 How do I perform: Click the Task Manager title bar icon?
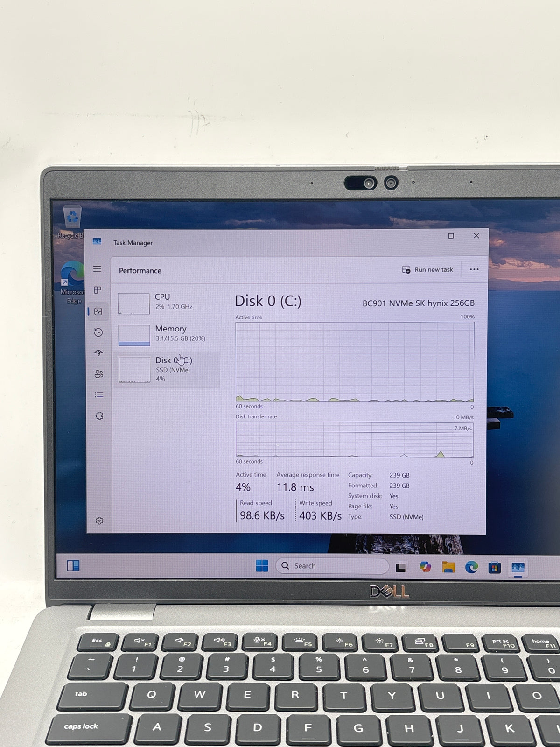[97, 241]
